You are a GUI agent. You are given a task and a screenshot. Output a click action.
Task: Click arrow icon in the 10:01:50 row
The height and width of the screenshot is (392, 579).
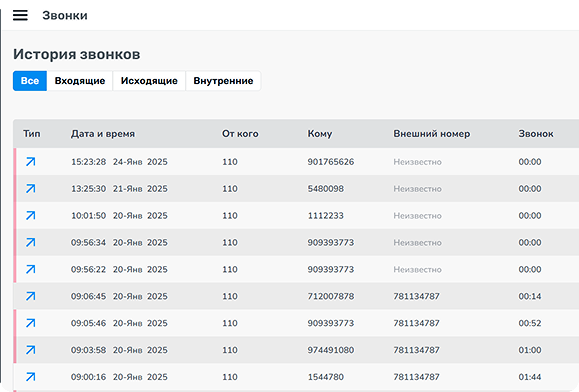pyautogui.click(x=30, y=216)
